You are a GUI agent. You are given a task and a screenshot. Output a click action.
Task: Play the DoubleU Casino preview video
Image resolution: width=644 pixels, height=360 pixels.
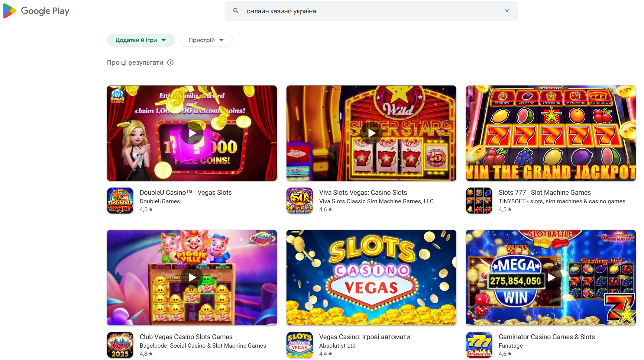[192, 133]
